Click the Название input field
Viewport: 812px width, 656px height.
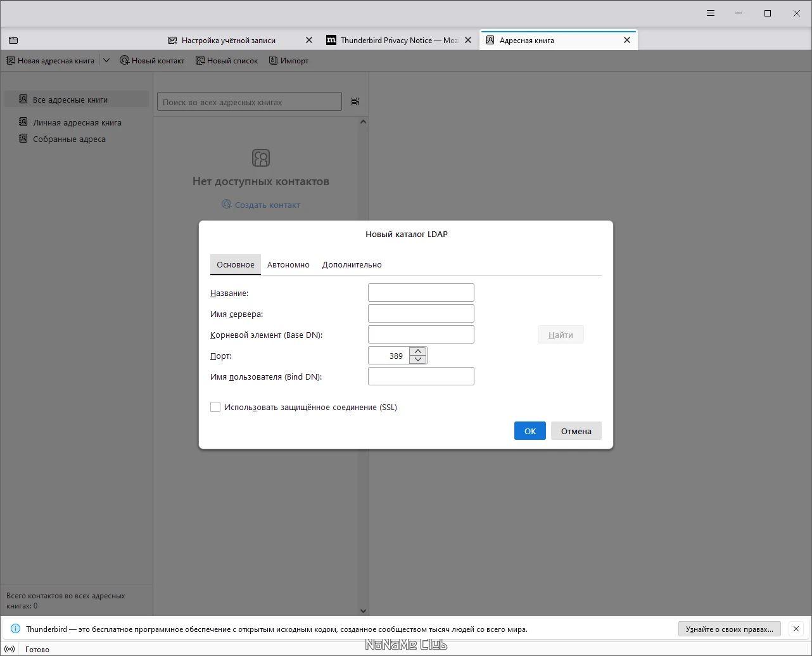click(421, 292)
